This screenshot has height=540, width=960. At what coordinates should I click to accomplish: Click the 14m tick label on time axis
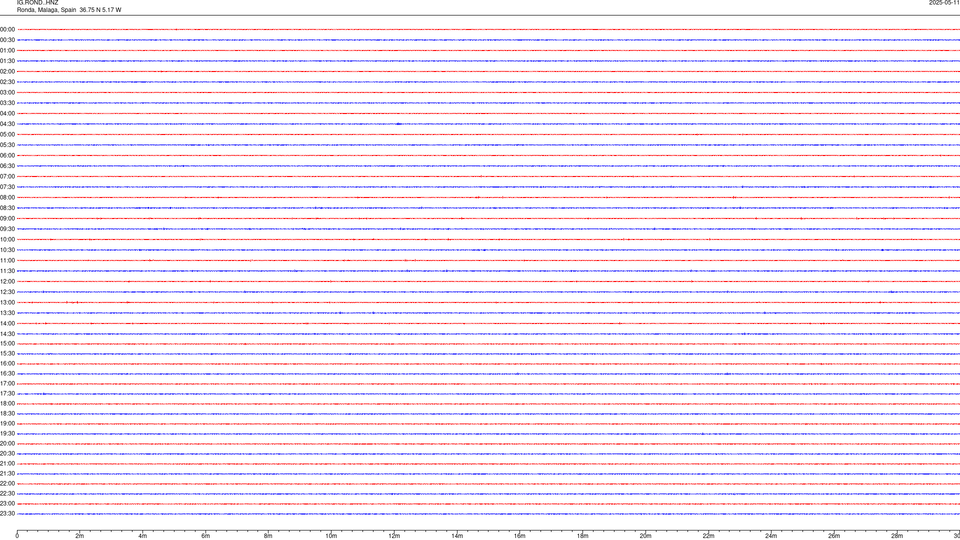457,536
